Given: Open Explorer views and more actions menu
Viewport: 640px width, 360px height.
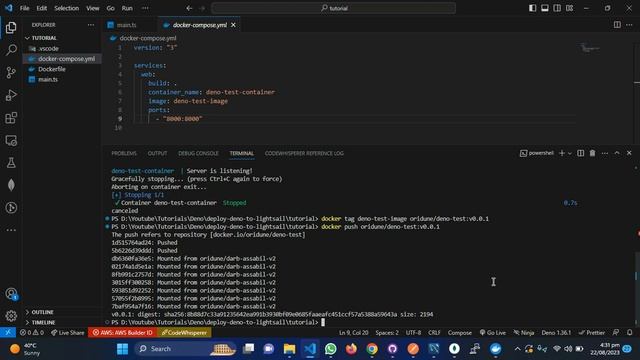Looking at the screenshot, I should click(91, 25).
